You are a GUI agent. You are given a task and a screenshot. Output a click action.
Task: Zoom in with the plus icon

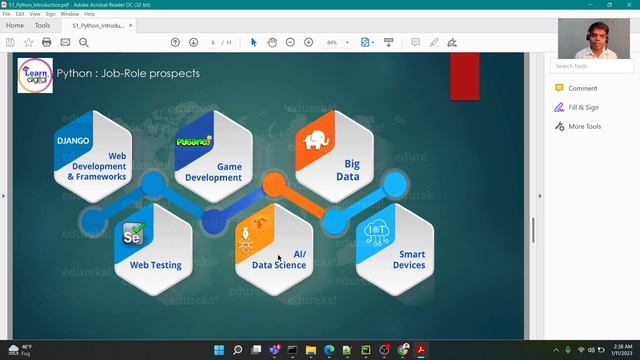[309, 42]
